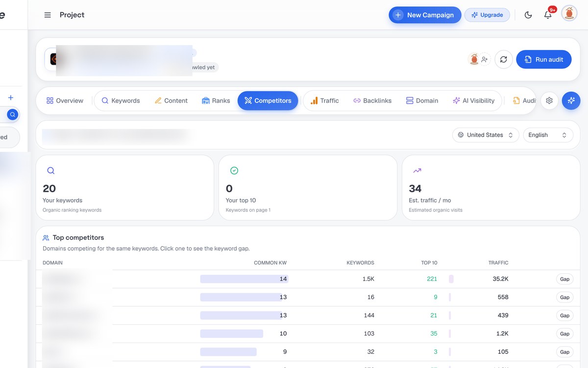Image resolution: width=588 pixels, height=368 pixels.
Task: Click the Run audit button
Action: 544,59
